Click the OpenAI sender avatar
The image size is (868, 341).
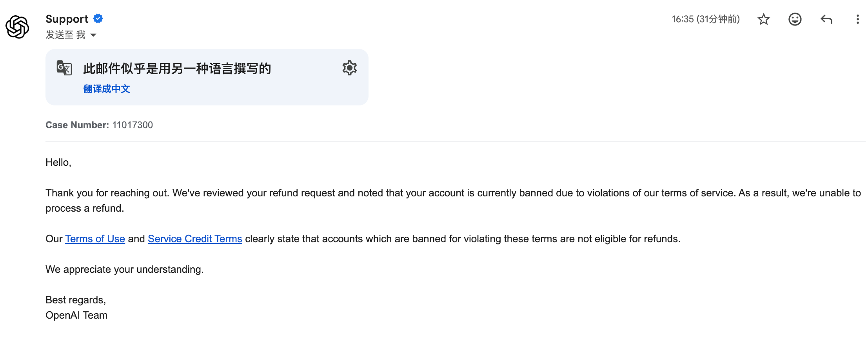point(17,27)
